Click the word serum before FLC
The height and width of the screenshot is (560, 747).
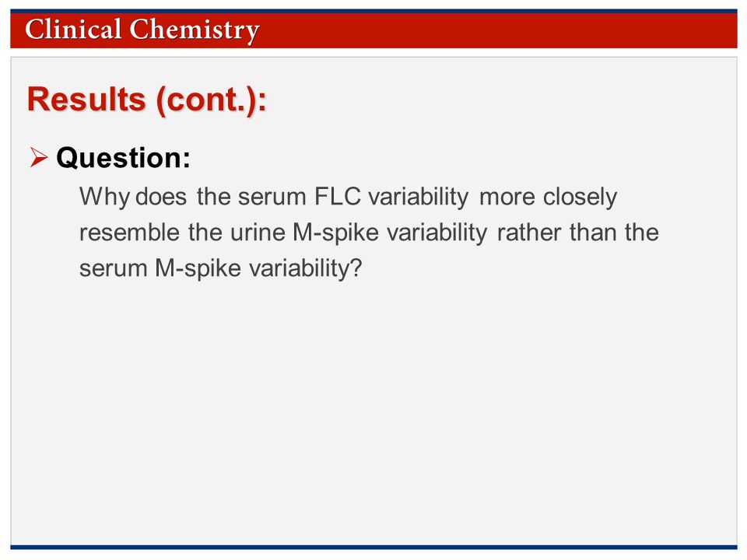[x=272, y=197]
